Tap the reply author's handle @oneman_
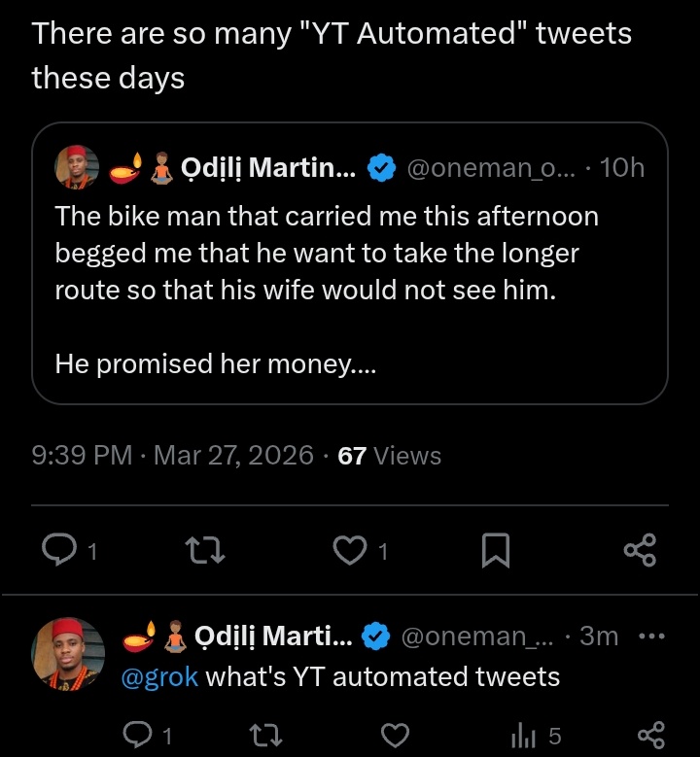This screenshot has height=757, width=700. point(476,637)
